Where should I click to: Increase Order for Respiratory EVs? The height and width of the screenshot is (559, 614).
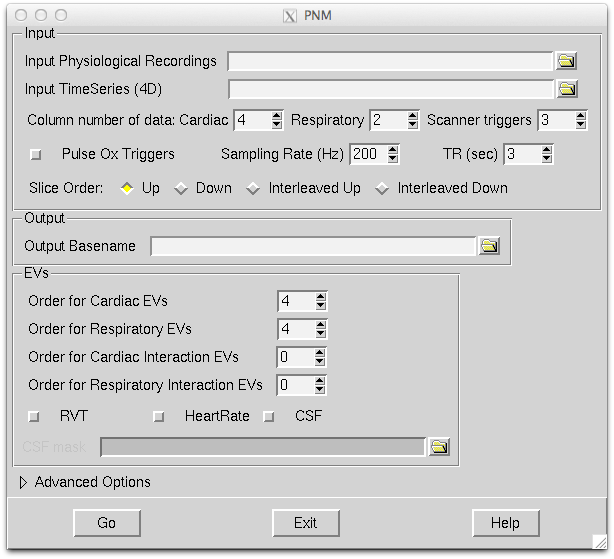point(320,324)
